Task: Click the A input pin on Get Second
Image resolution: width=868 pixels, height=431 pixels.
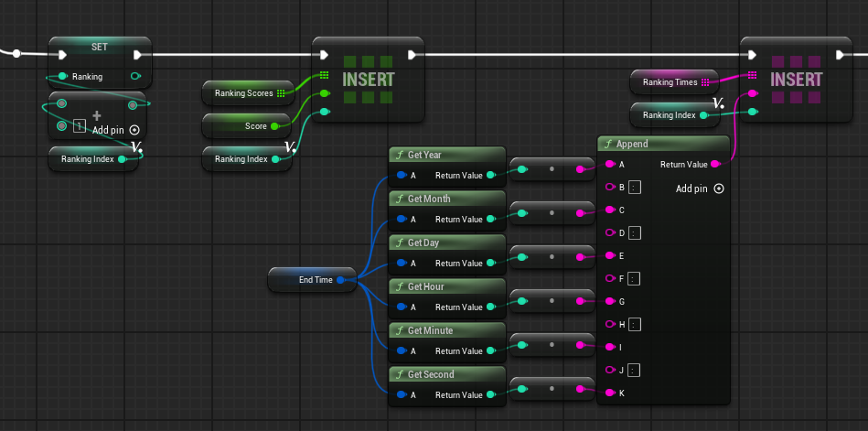Action: (x=402, y=395)
